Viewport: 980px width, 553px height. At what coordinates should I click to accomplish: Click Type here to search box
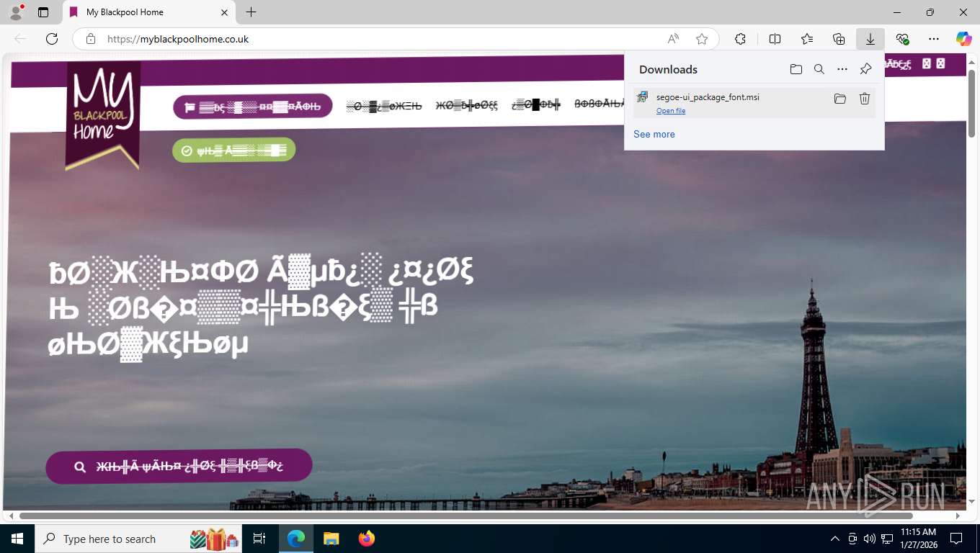pos(139,539)
